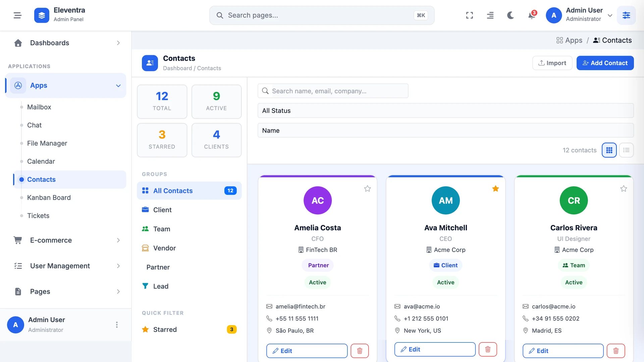Viewport: 644px width, 362px height.
Task: Click the Search pages field
Action: coord(322,15)
